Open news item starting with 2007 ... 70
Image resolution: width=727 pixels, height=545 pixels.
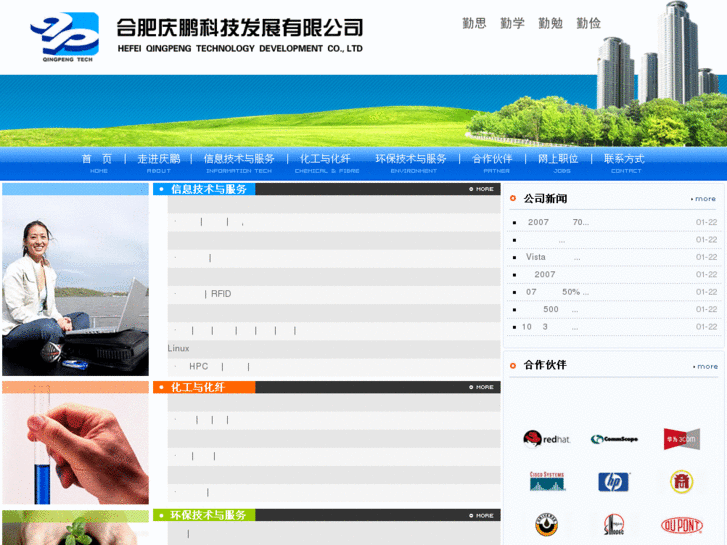coord(558,222)
